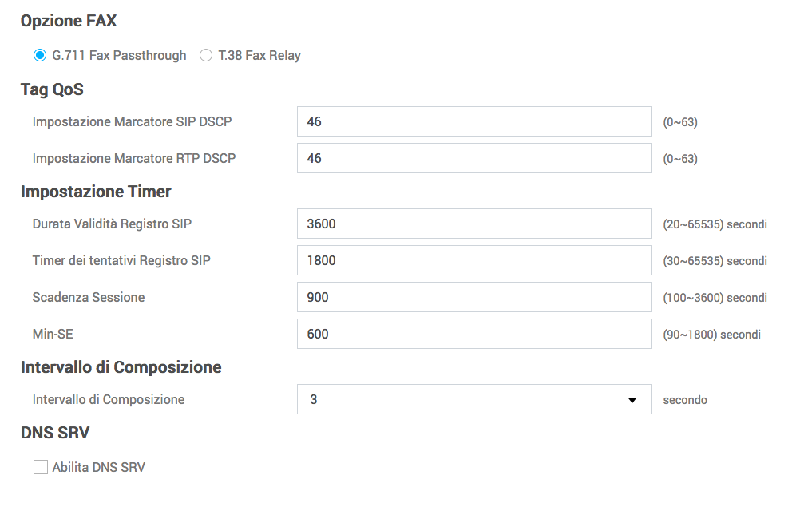Select the Timer dei tentativi Registro SIP field
This screenshot has width=812, height=511.
(x=473, y=260)
